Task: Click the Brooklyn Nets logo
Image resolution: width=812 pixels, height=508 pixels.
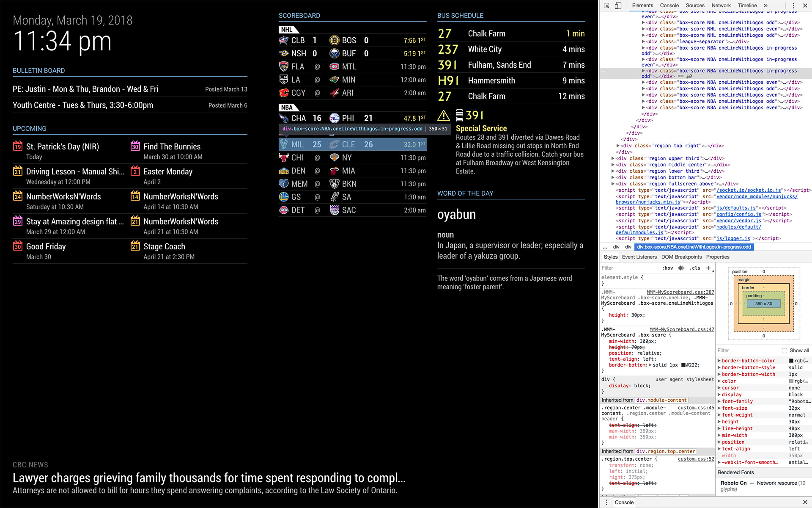Action: click(x=335, y=184)
